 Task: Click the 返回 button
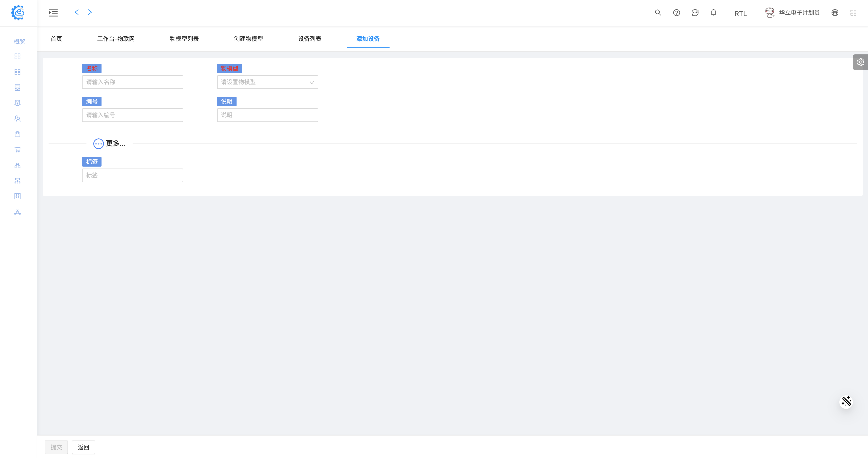tap(83, 447)
